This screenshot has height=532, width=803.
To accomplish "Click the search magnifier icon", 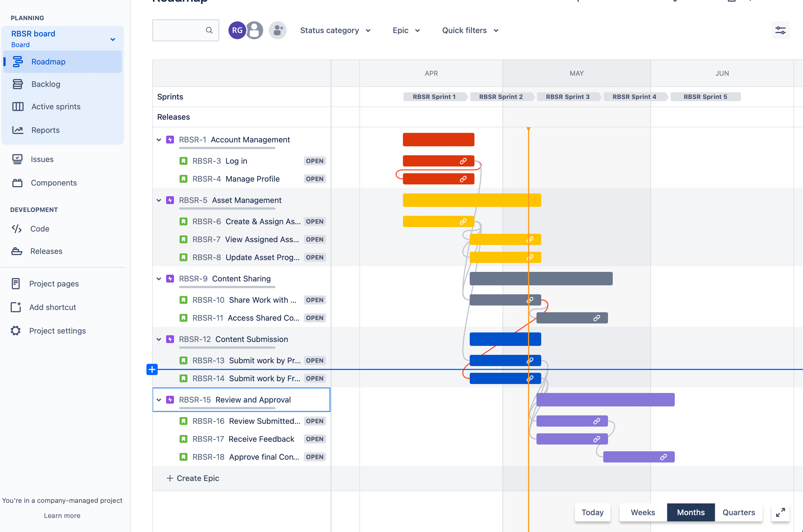I will 209,31.
